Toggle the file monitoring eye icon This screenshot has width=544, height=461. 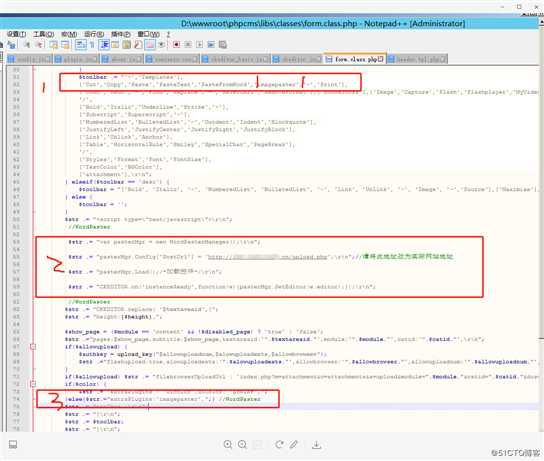(161, 44)
